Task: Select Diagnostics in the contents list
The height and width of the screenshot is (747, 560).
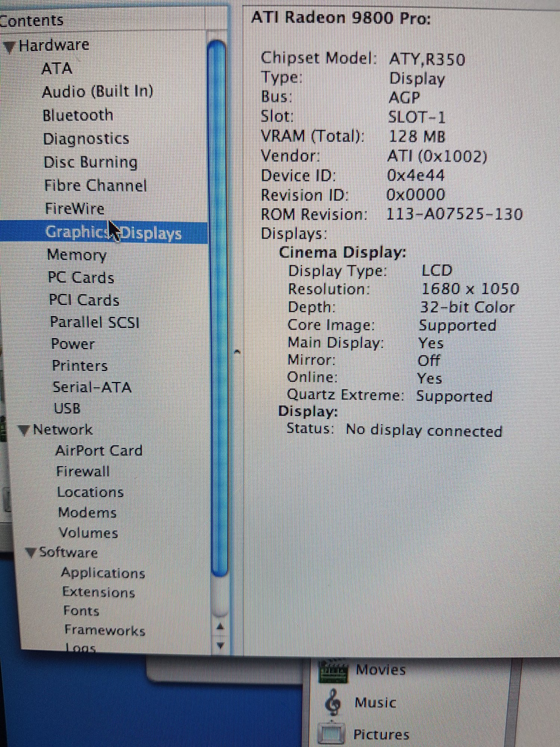Action: (x=86, y=139)
